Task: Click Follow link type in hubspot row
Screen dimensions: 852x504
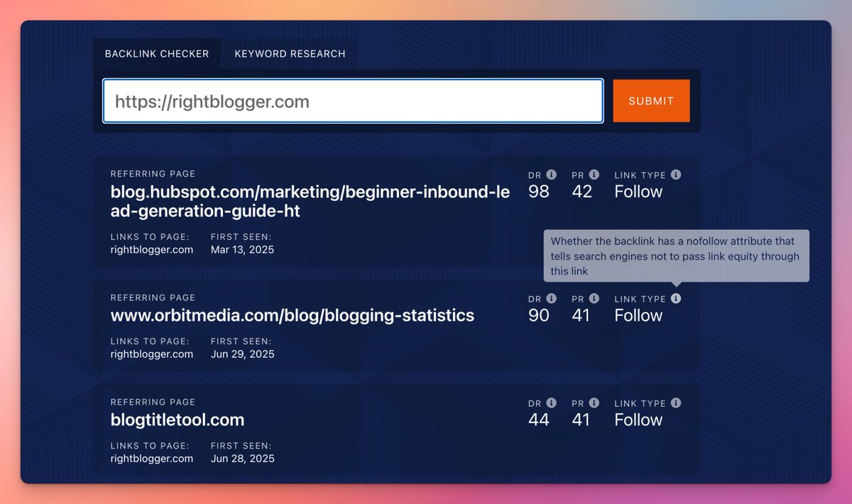Action: coord(638,192)
